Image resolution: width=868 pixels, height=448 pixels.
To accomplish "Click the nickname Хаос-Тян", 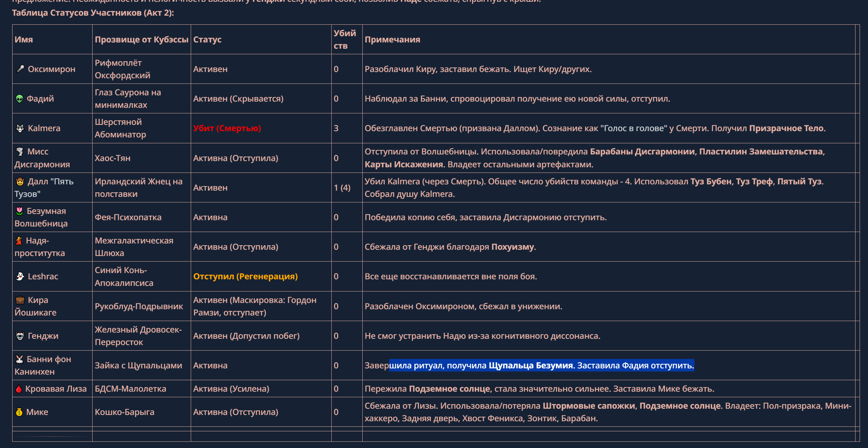I will pyautogui.click(x=112, y=158).
